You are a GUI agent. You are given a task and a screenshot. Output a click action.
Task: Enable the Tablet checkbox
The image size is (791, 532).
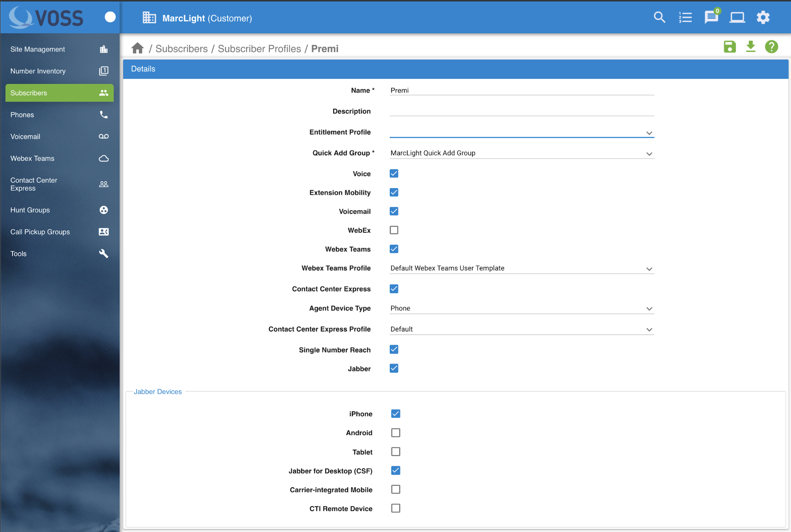395,452
